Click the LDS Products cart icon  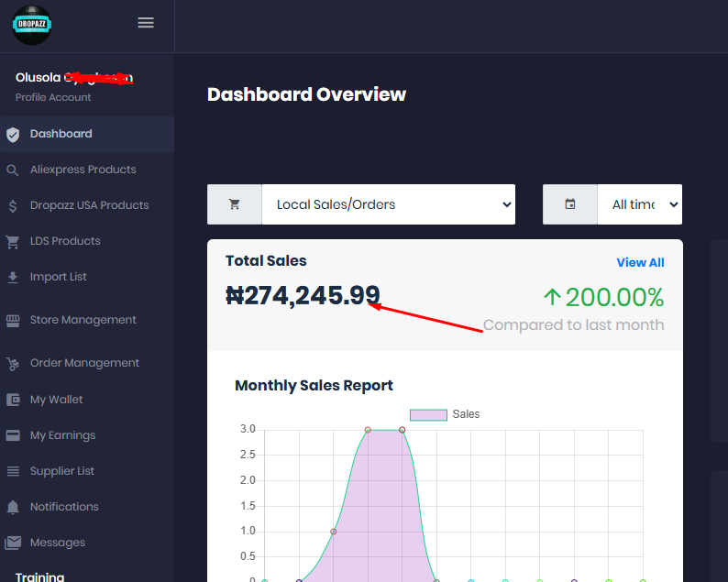tap(13, 242)
